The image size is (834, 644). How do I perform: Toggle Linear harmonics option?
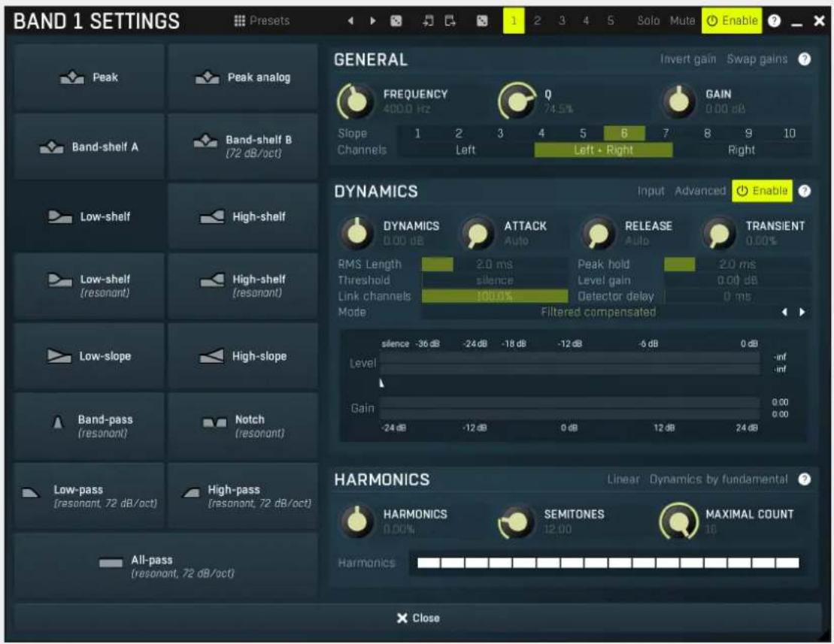pyautogui.click(x=623, y=479)
